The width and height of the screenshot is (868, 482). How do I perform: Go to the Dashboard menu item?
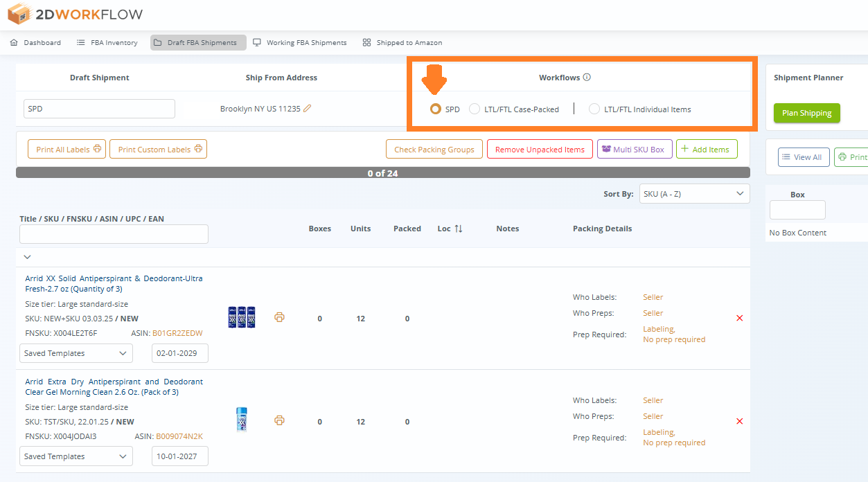coord(35,42)
